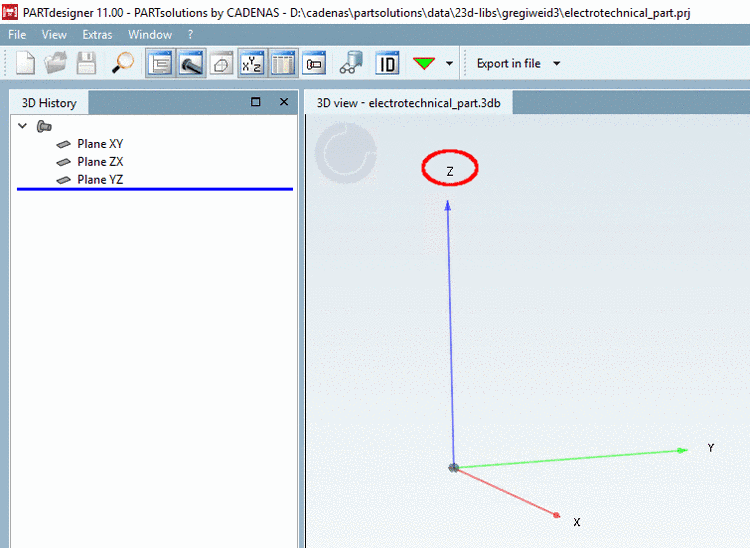This screenshot has height=548, width=750.
Task: Toggle the 3D view window button
Action: tap(191, 63)
